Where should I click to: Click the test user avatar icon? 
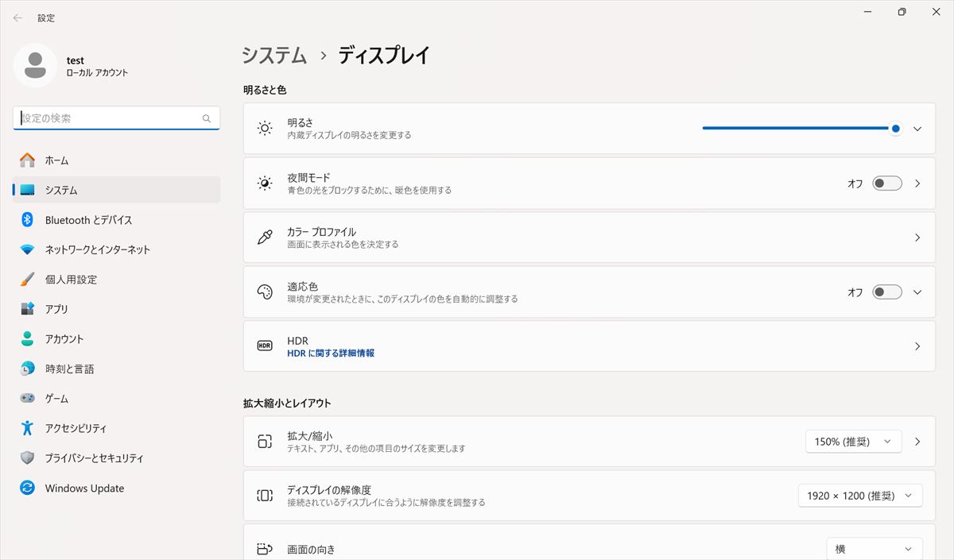coord(35,66)
